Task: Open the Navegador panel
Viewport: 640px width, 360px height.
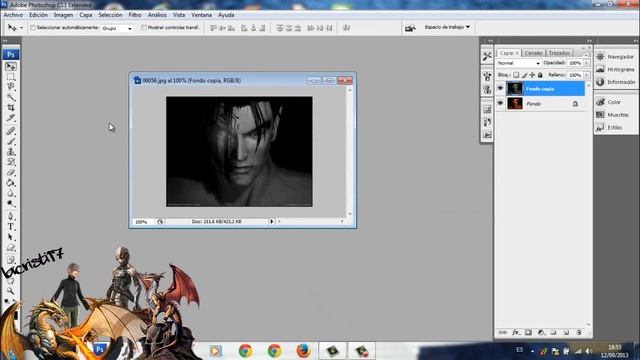Action: tap(616, 57)
